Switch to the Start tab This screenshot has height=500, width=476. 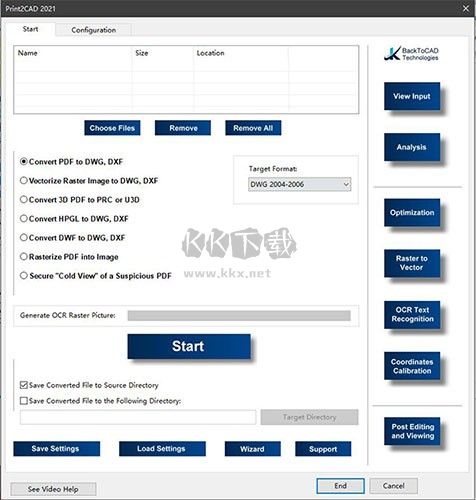(x=30, y=29)
